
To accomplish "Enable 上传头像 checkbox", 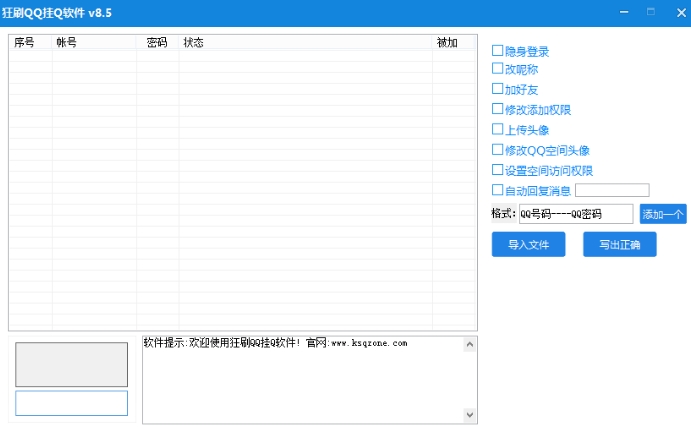I will pyautogui.click(x=497, y=129).
